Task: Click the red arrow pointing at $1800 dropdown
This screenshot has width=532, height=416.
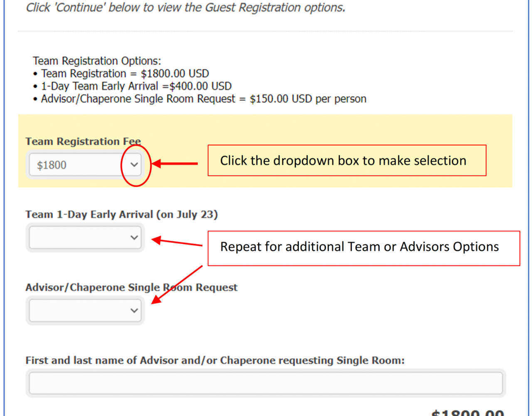Action: click(x=175, y=163)
